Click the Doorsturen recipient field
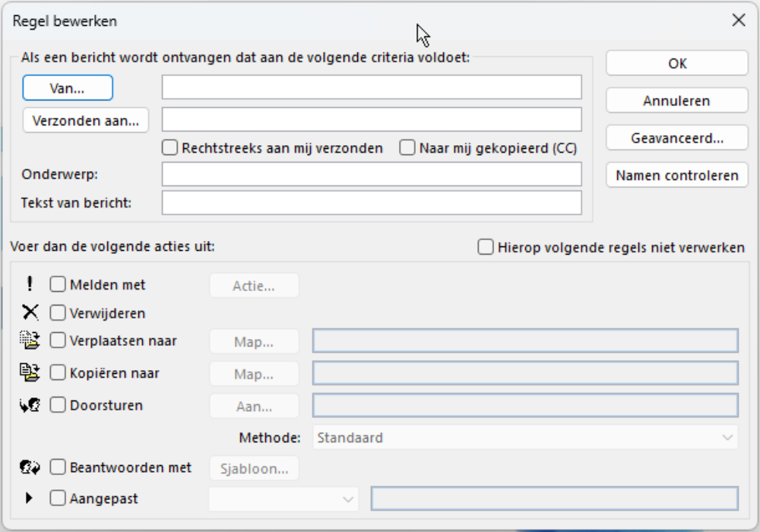 point(525,405)
